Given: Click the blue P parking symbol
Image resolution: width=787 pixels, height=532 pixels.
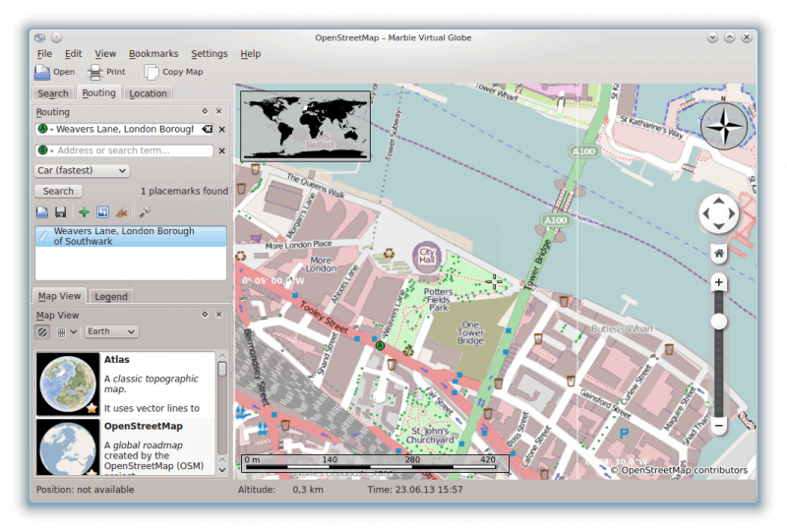Looking at the screenshot, I should pyautogui.click(x=624, y=433).
